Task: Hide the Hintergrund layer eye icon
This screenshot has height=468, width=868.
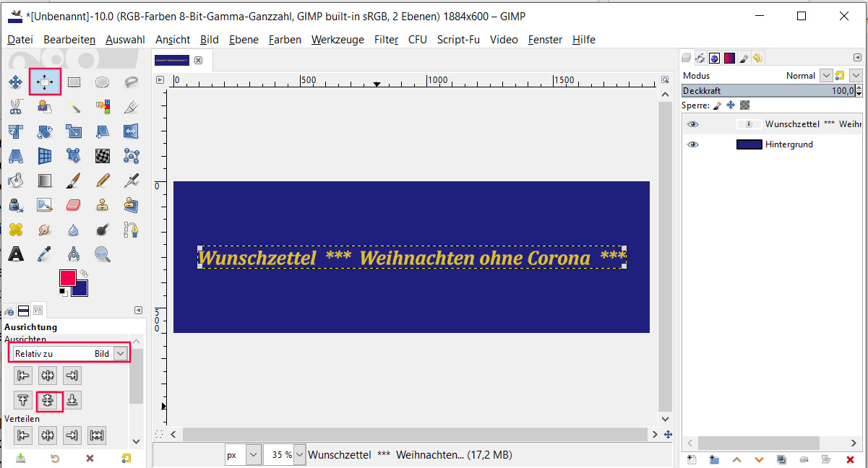Action: tap(692, 144)
